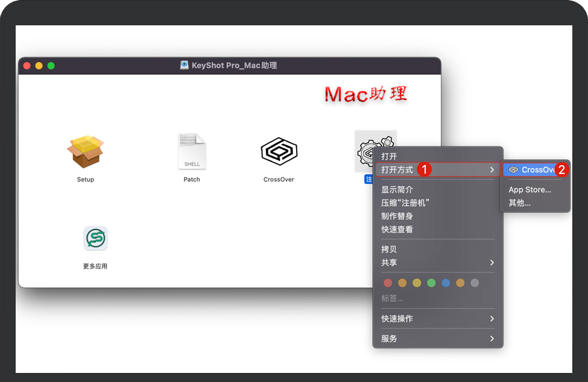This screenshot has height=382, width=588.
Task: Expand the 快速操作 submenu
Action: click(x=437, y=319)
